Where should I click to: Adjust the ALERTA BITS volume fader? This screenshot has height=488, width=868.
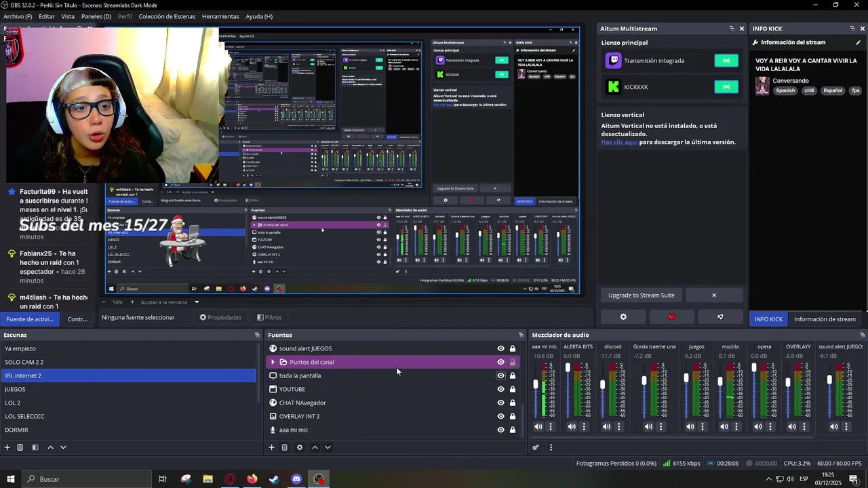568,368
